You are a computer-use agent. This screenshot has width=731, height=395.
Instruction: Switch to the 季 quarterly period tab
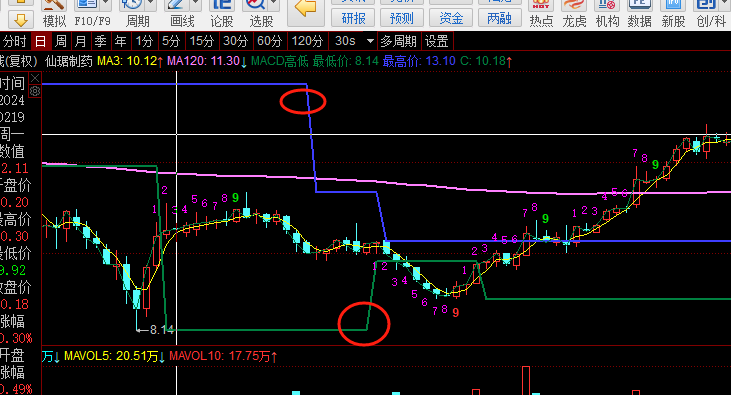[x=101, y=41]
